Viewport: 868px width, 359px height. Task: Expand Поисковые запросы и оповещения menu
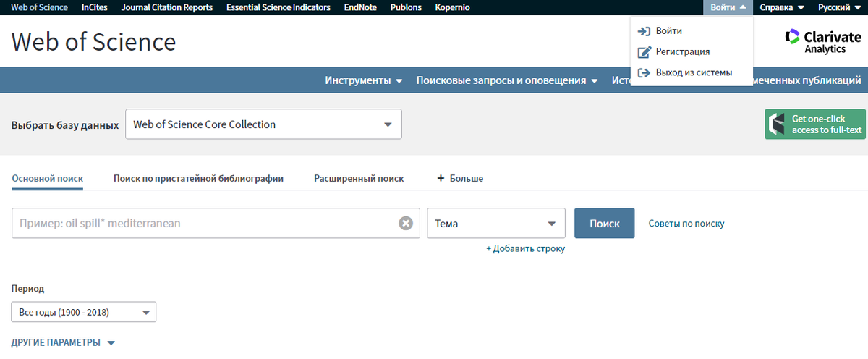point(507,80)
